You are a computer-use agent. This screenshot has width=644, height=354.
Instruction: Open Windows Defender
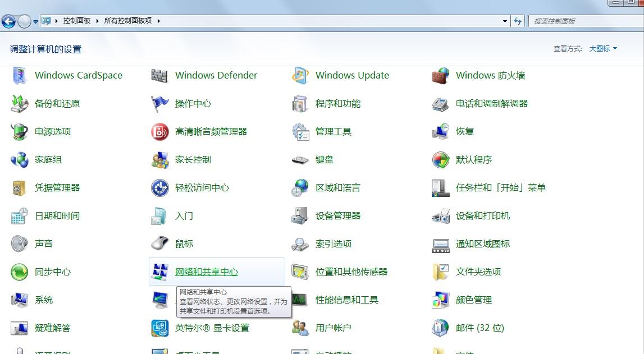[x=216, y=75]
